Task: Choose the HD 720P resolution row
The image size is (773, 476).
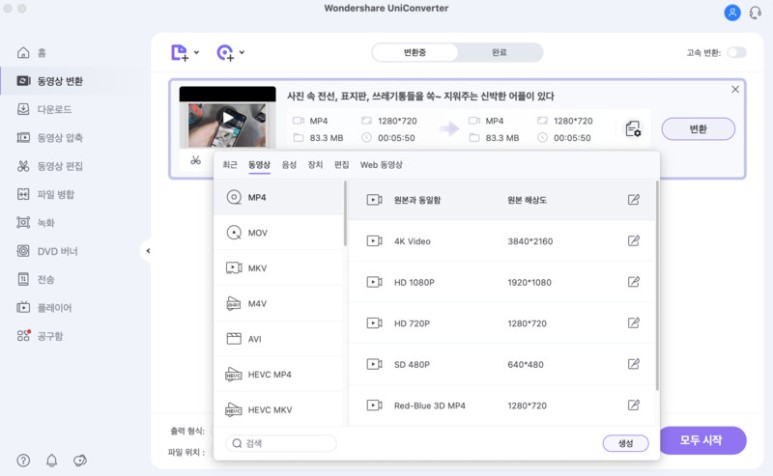Action: click(x=502, y=323)
